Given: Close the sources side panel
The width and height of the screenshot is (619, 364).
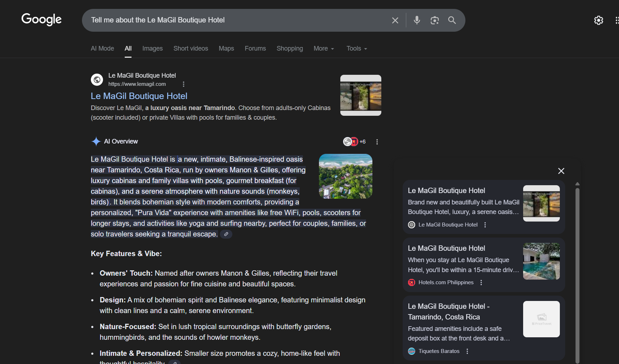Looking at the screenshot, I should pyautogui.click(x=561, y=171).
